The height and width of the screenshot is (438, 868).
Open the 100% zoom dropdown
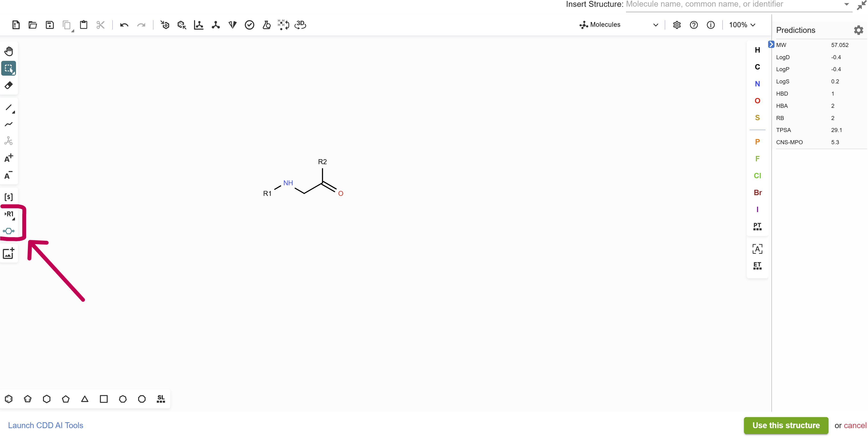point(742,25)
